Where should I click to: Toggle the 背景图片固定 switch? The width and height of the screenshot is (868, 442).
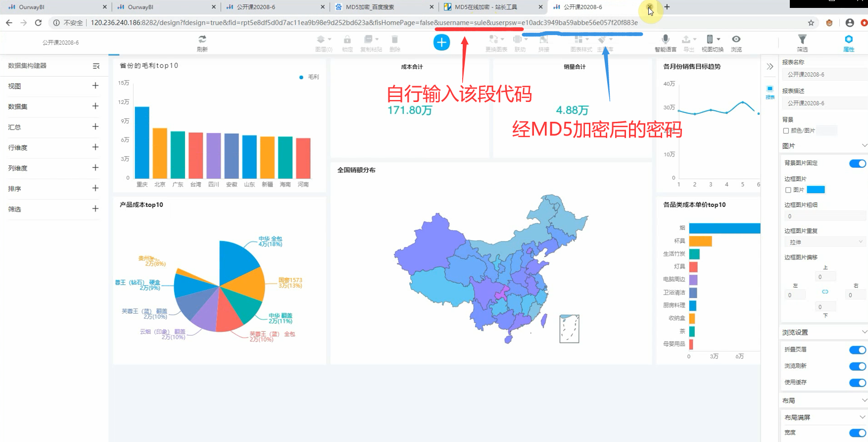point(857,163)
